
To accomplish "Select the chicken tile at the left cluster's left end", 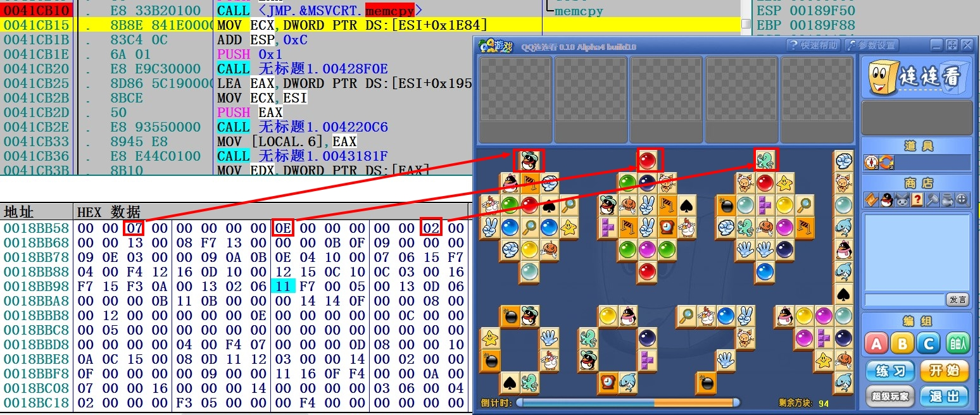I will [489, 205].
